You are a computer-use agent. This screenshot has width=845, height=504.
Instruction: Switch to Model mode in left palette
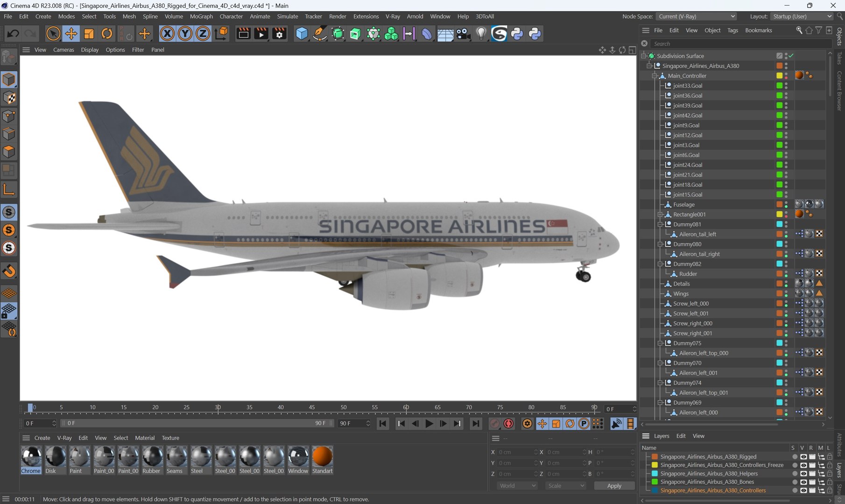point(9,79)
